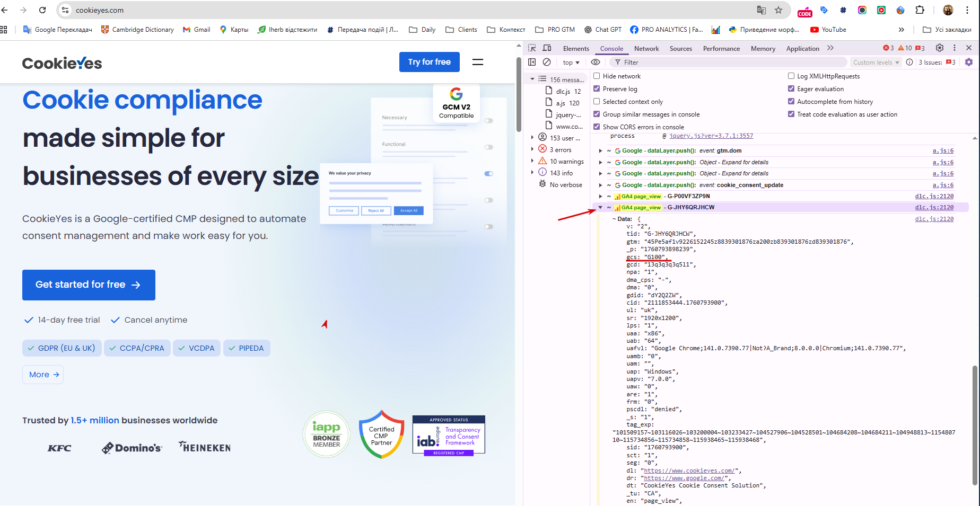Viewport: 980px width, 506px height.
Task: Disable the Eager evaluation checkbox
Action: [791, 89]
